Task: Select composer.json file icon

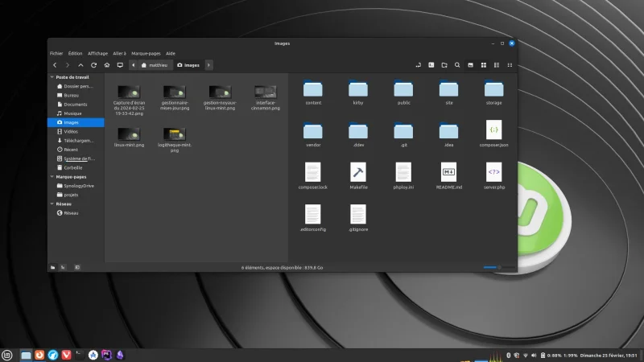Action: point(493,130)
